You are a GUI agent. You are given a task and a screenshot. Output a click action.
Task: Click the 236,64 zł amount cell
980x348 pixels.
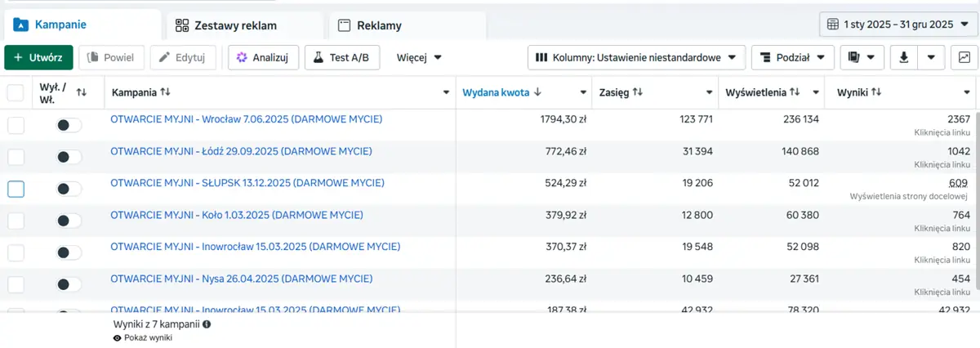pos(566,279)
